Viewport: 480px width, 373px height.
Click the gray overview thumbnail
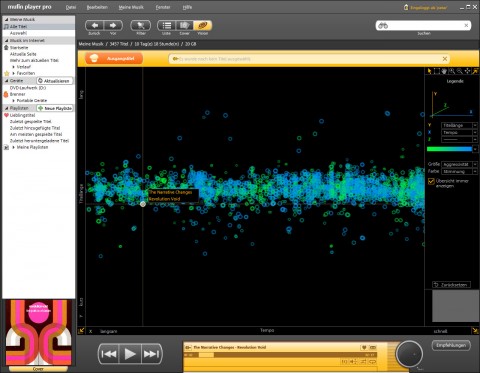tap(455, 306)
